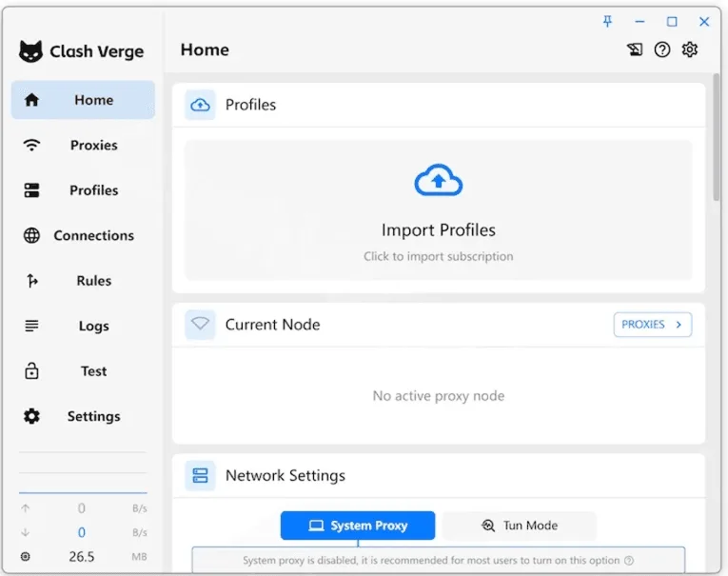Click the globe icon beside Connections
The width and height of the screenshot is (728, 576).
click(31, 235)
